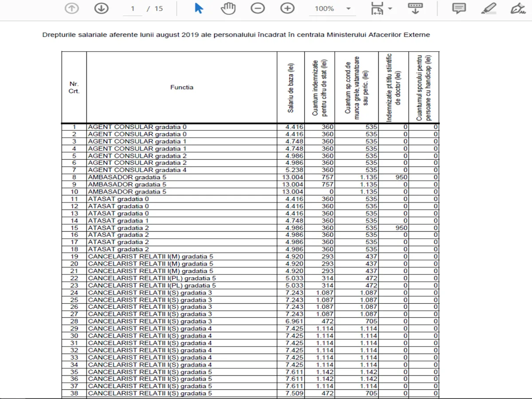Expand the page fit options arrow

click(x=390, y=9)
